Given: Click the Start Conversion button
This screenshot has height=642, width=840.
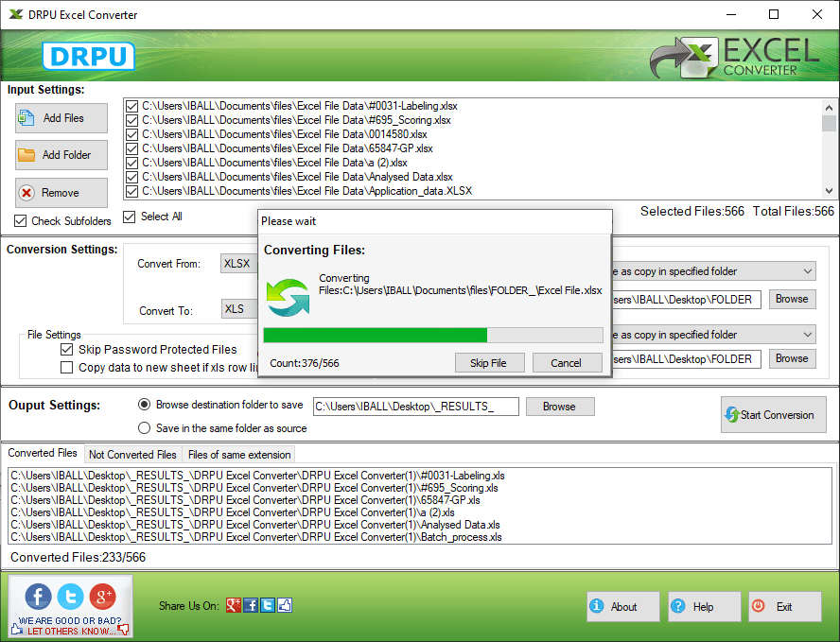Looking at the screenshot, I should (773, 414).
